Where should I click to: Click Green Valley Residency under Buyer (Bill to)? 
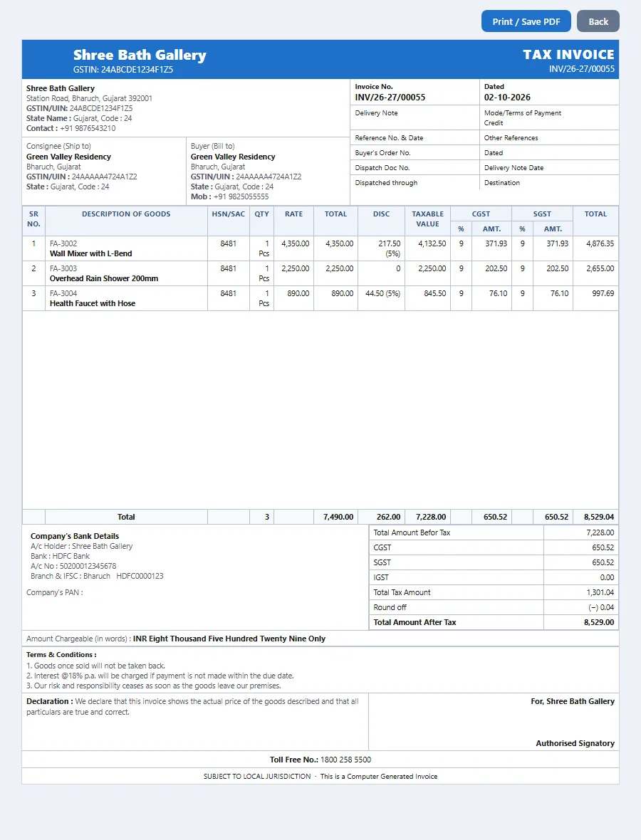233,157
